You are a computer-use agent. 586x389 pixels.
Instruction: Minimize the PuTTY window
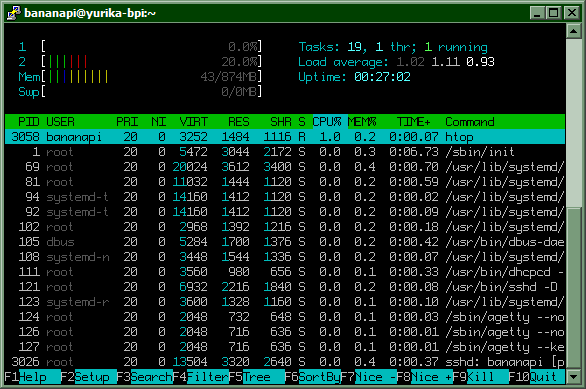[537, 13]
